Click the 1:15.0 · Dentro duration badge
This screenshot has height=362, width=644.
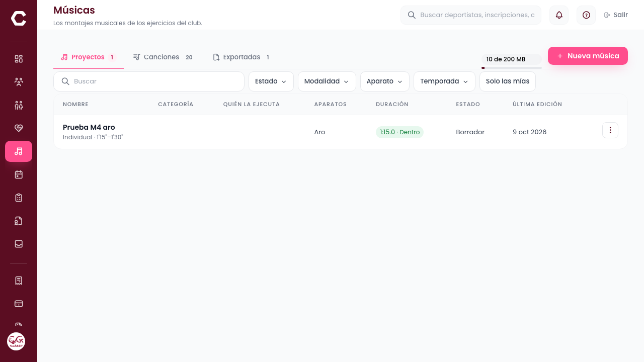[x=399, y=132]
